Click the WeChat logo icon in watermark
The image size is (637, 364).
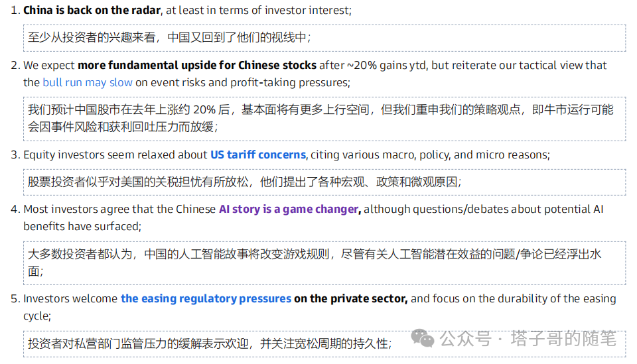423,338
